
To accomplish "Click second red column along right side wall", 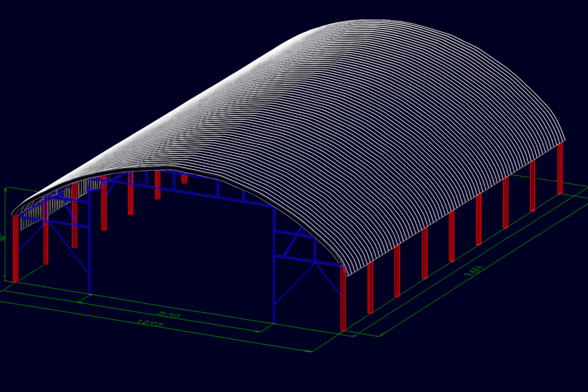I will click(x=370, y=287).
